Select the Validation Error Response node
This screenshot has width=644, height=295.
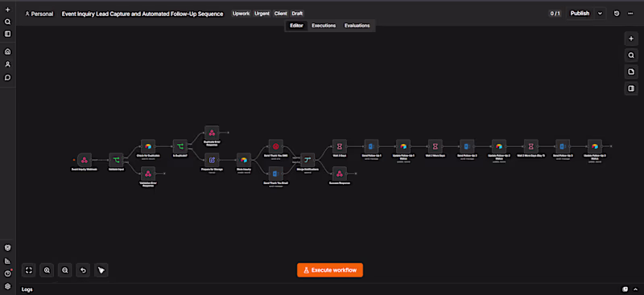pyautogui.click(x=148, y=174)
